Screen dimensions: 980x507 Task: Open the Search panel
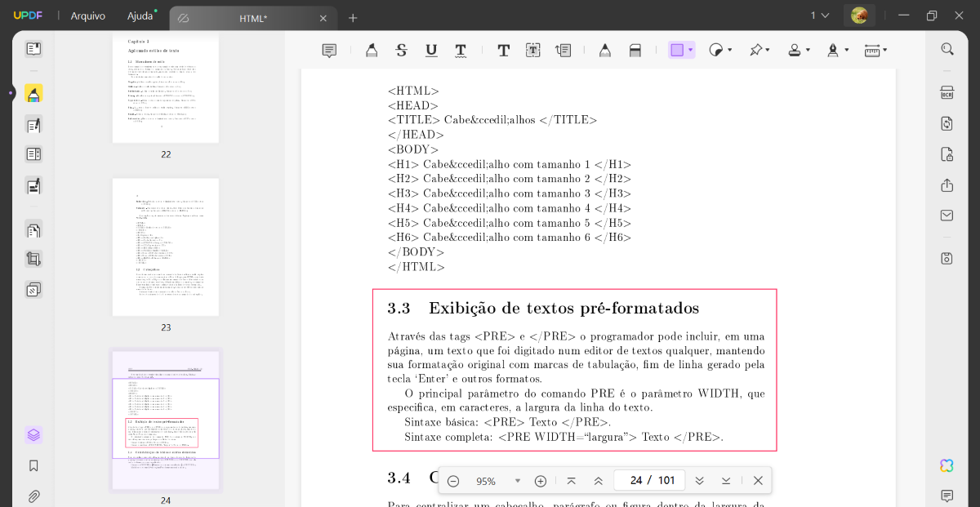tap(946, 48)
